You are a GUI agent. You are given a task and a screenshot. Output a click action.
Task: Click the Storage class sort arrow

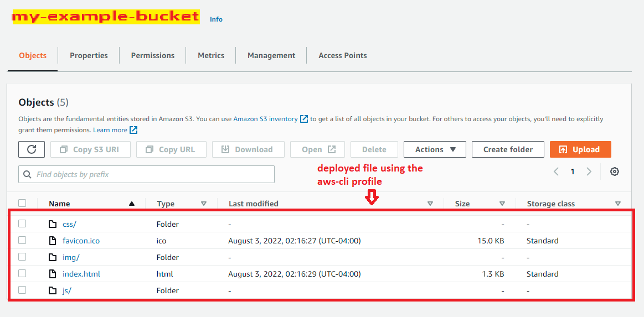[618, 204]
